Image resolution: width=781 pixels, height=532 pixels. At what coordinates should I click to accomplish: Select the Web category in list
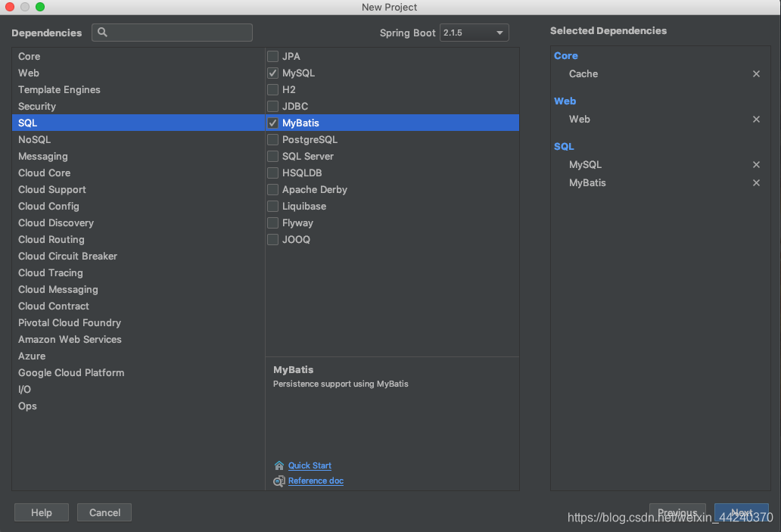pyautogui.click(x=138, y=73)
